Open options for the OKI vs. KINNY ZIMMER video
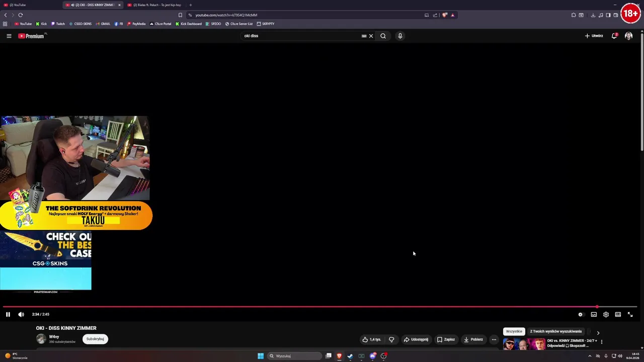This screenshot has width=644, height=362. click(x=601, y=342)
